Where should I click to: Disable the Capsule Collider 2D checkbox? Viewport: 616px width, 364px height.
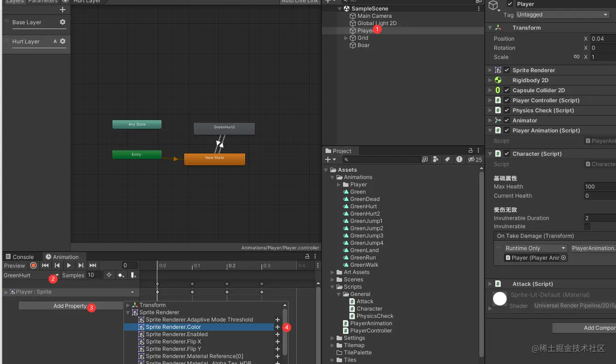point(507,90)
